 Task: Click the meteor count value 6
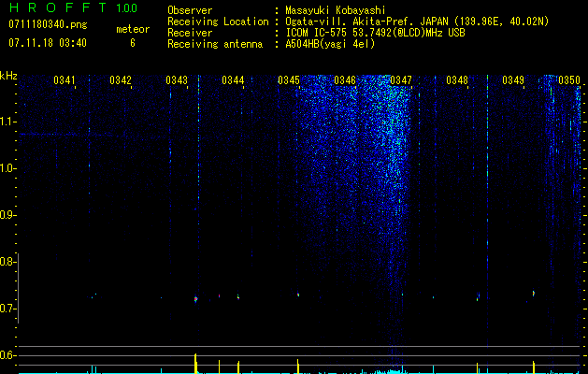133,43
